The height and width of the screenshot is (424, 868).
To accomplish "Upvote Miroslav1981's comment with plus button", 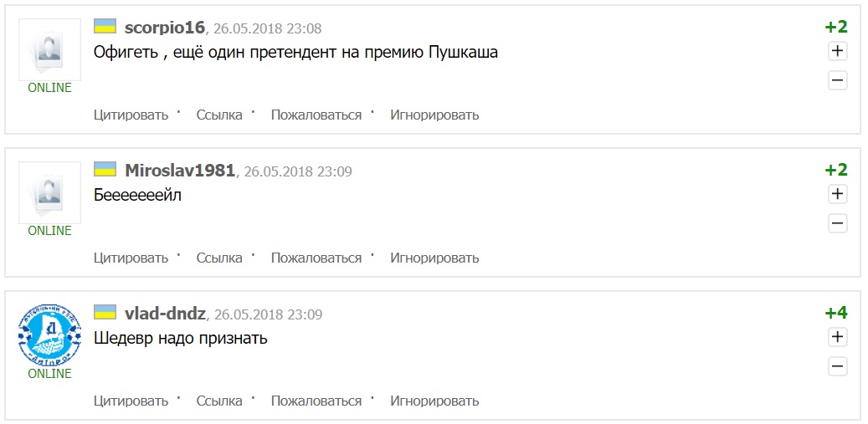I will [837, 194].
